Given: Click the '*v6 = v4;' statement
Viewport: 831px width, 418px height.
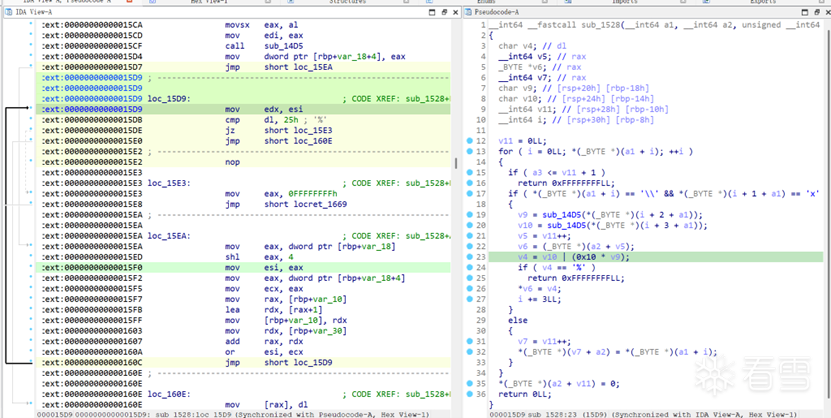Looking at the screenshot, I should (538, 288).
